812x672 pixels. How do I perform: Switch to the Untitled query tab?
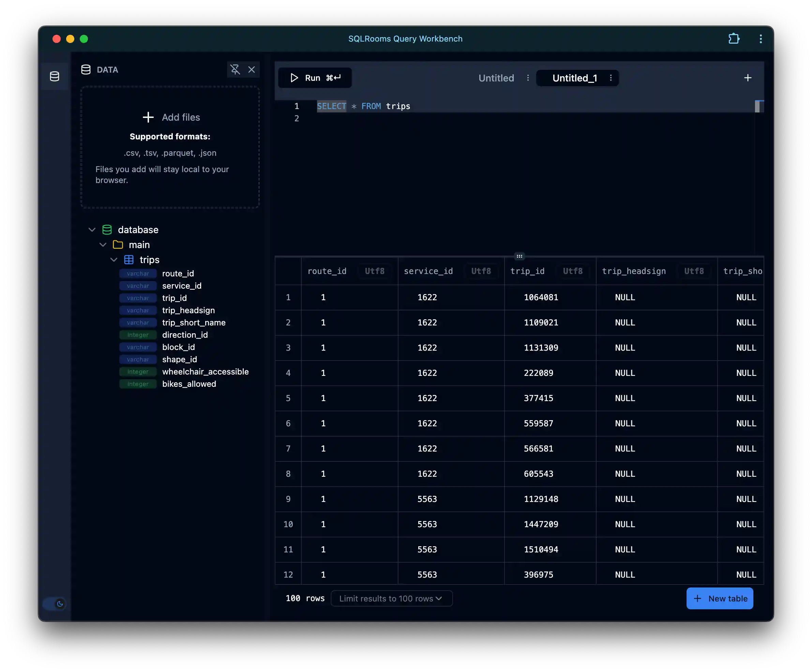click(x=496, y=78)
